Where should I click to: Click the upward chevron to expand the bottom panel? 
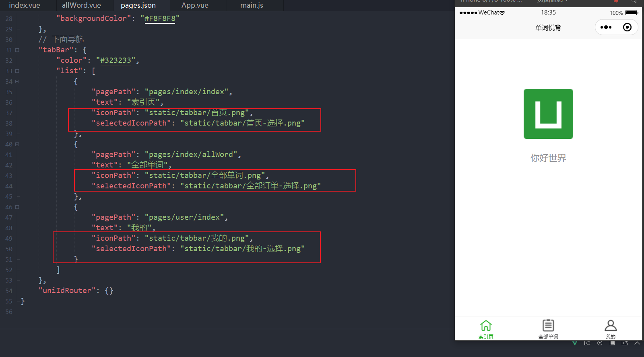coord(637,343)
